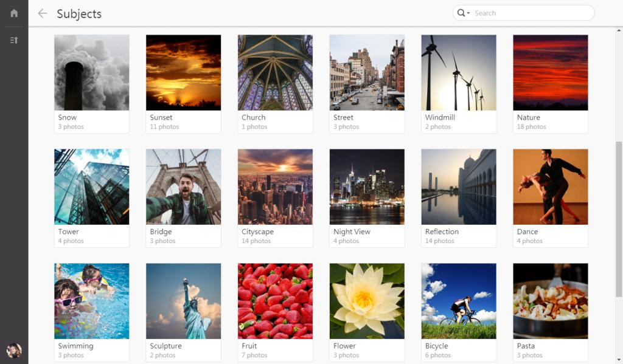Screen dimensions: 623x364
Task: Click the "18 photos" count text
Action: click(x=531, y=126)
